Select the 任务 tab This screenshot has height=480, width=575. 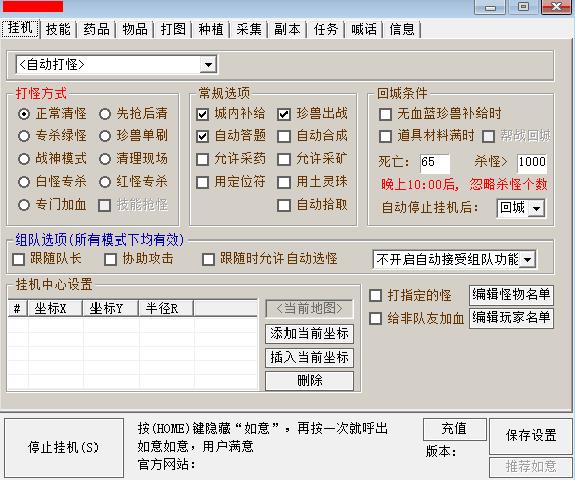[326, 29]
